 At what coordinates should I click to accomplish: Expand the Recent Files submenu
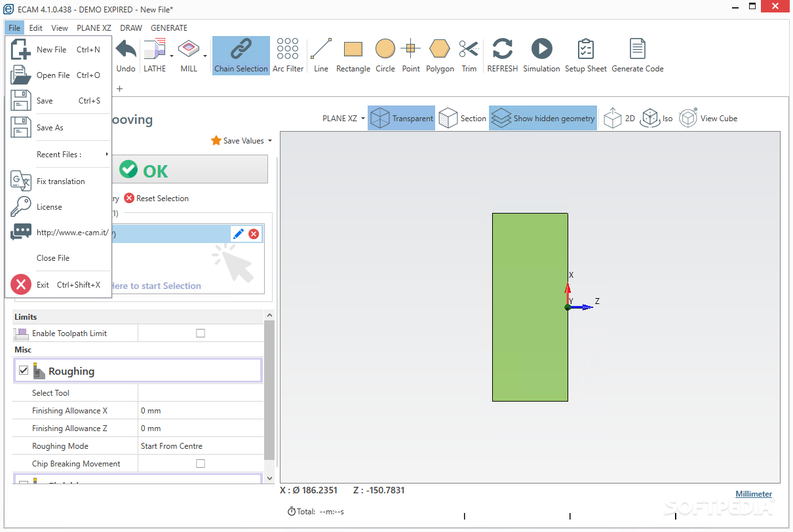tap(58, 155)
